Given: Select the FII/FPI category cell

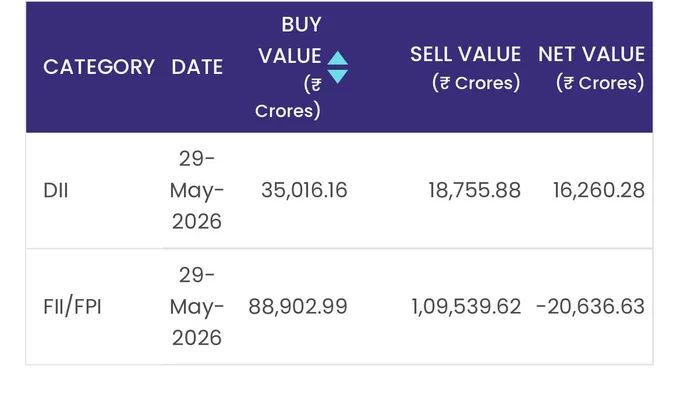Looking at the screenshot, I should click(x=72, y=307).
